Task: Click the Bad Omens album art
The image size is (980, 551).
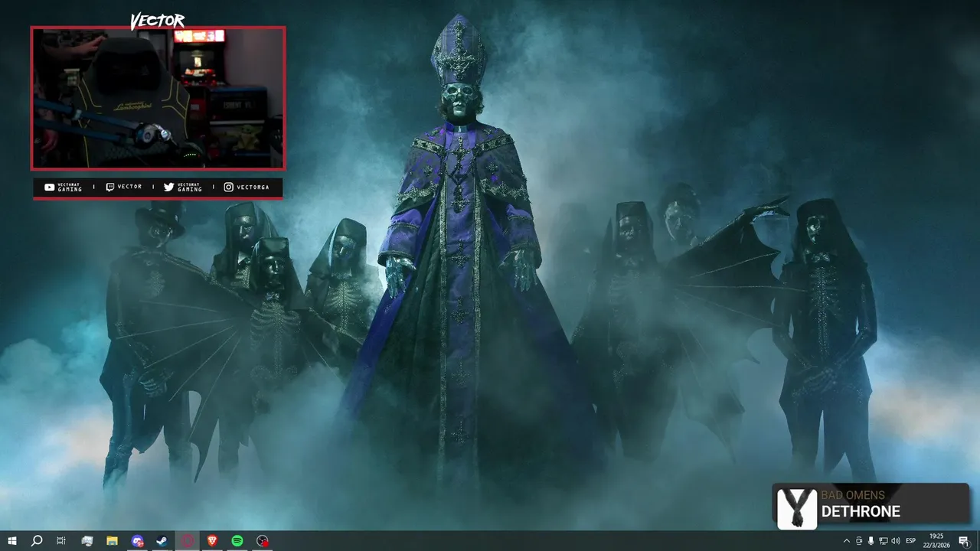Action: 796,509
